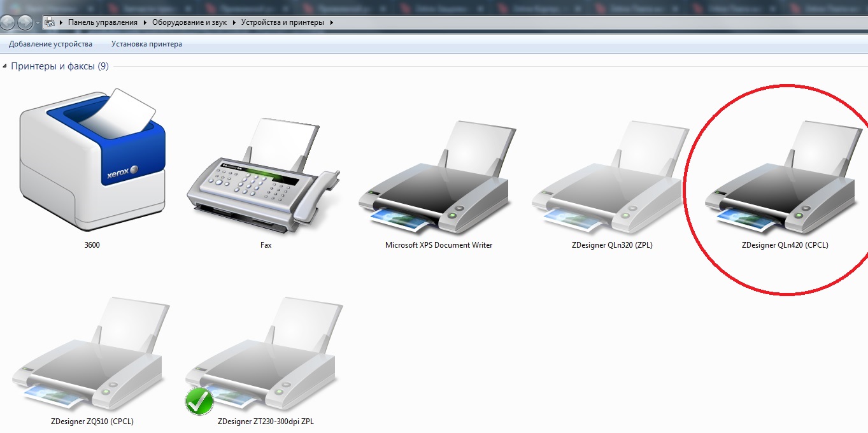Click 'Установка принтера' in the toolbar
This screenshot has height=433, width=868.
click(146, 44)
